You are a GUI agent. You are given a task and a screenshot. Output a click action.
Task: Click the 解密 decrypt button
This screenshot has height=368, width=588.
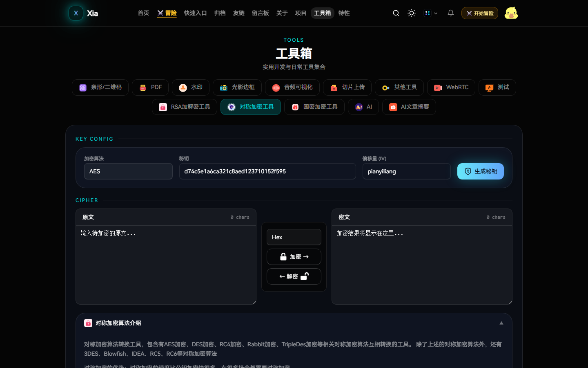tap(294, 276)
